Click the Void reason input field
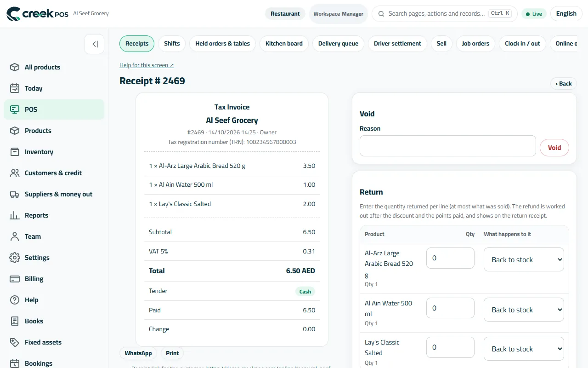588x368 pixels. pyautogui.click(x=448, y=146)
